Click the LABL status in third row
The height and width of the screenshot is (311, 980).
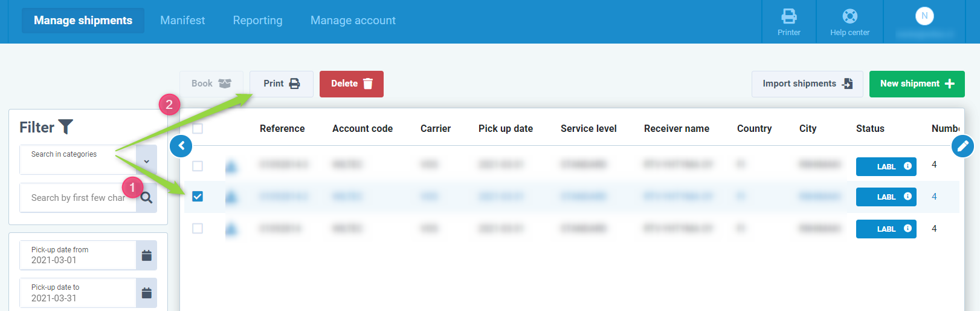tap(886, 229)
